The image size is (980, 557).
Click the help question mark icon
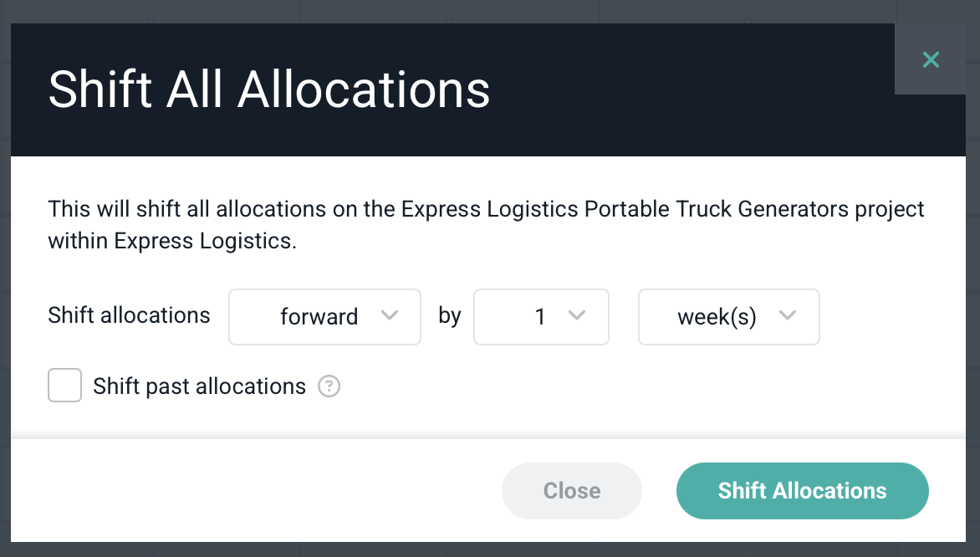pyautogui.click(x=329, y=386)
